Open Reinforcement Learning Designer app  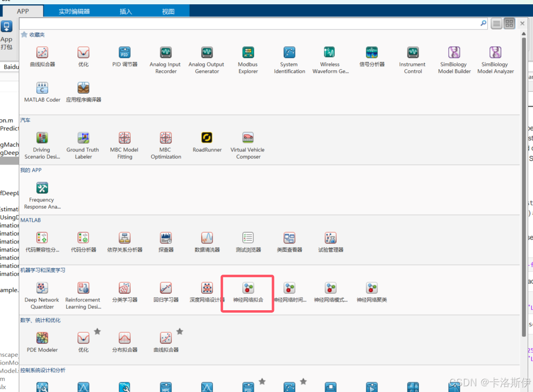coord(83,295)
